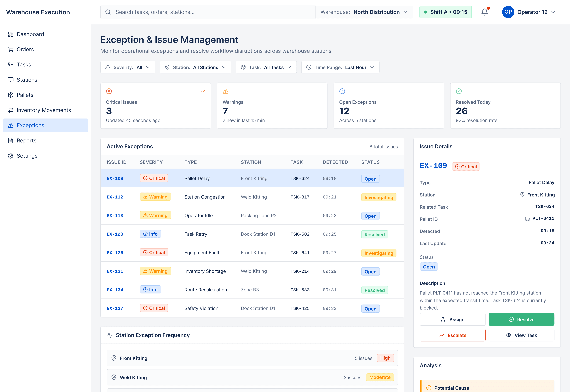
Task: Click the Investigating status badge for EX-112
Action: [379, 197]
